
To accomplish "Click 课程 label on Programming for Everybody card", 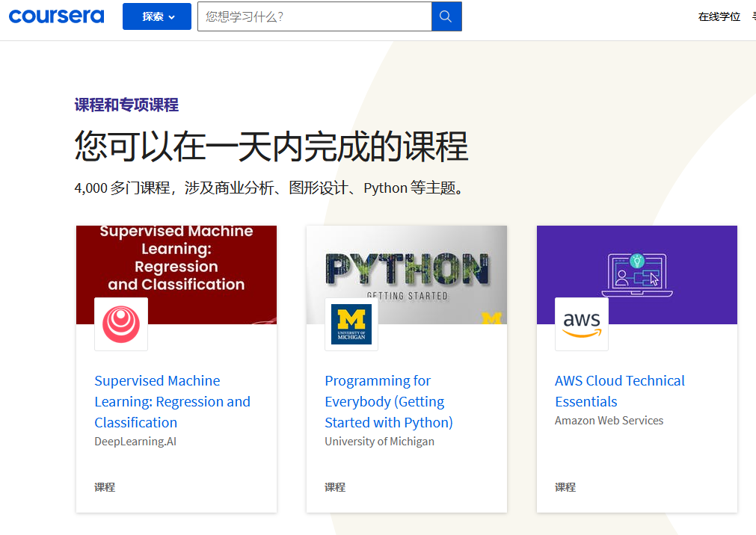I will 335,487.
